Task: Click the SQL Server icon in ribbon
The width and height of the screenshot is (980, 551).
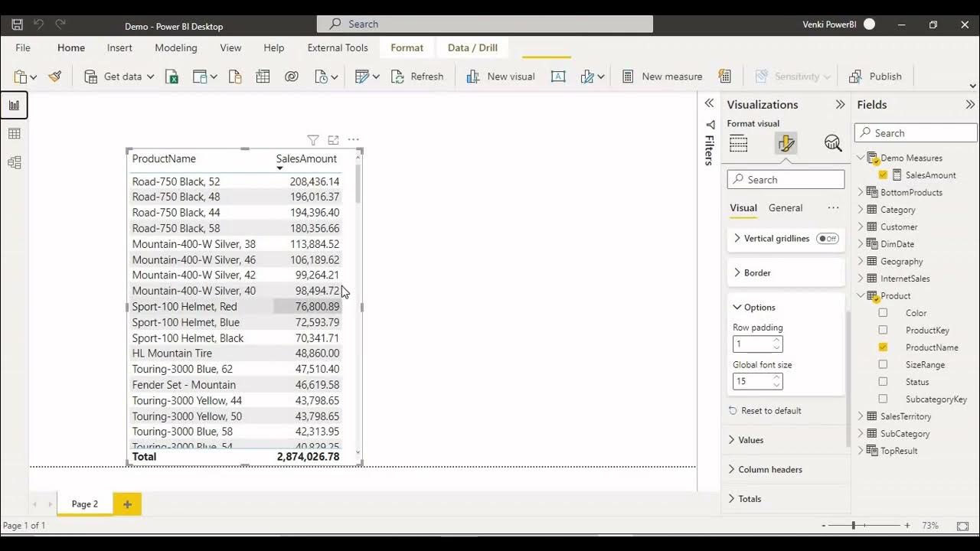Action: click(235, 77)
